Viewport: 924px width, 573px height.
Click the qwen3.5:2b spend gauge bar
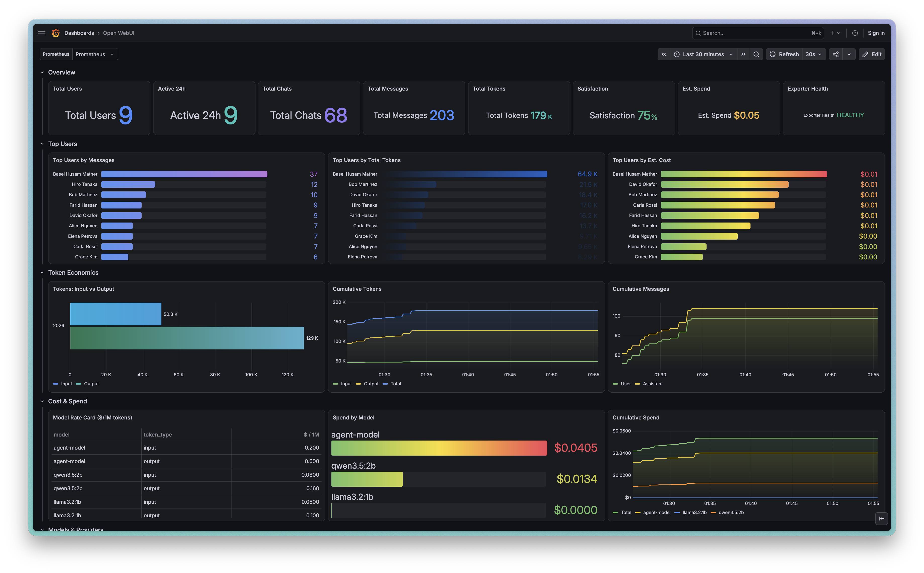tap(367, 479)
